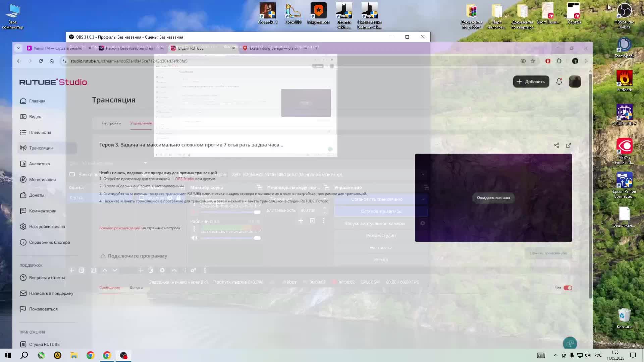Open the Windows Start menu

click(x=8, y=355)
